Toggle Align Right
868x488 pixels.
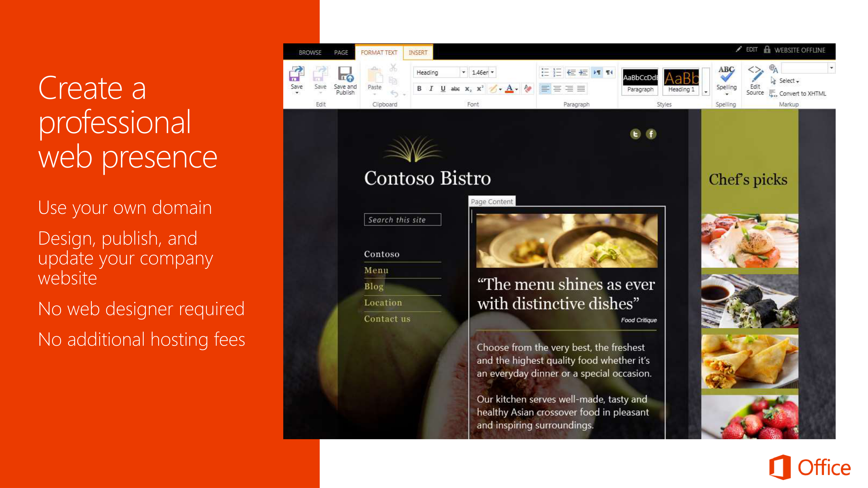coord(569,88)
